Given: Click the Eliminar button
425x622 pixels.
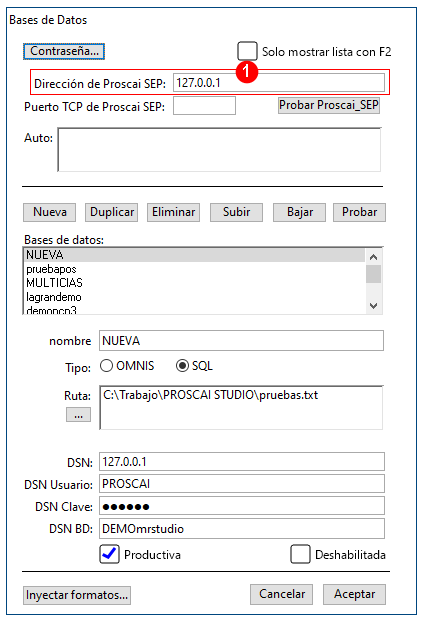Looking at the screenshot, I should (173, 212).
